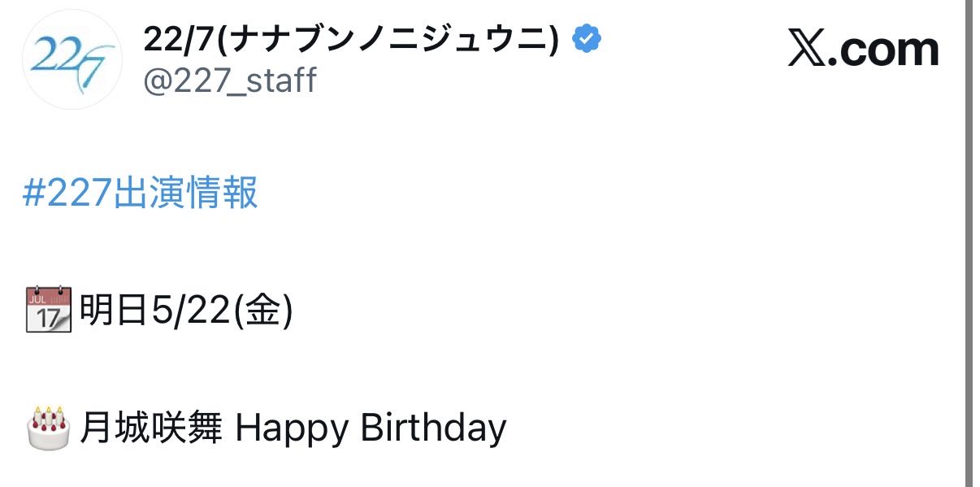Open the #227出演情報 hashtag
Image resolution: width=980 pixels, height=487 pixels.
(x=141, y=193)
